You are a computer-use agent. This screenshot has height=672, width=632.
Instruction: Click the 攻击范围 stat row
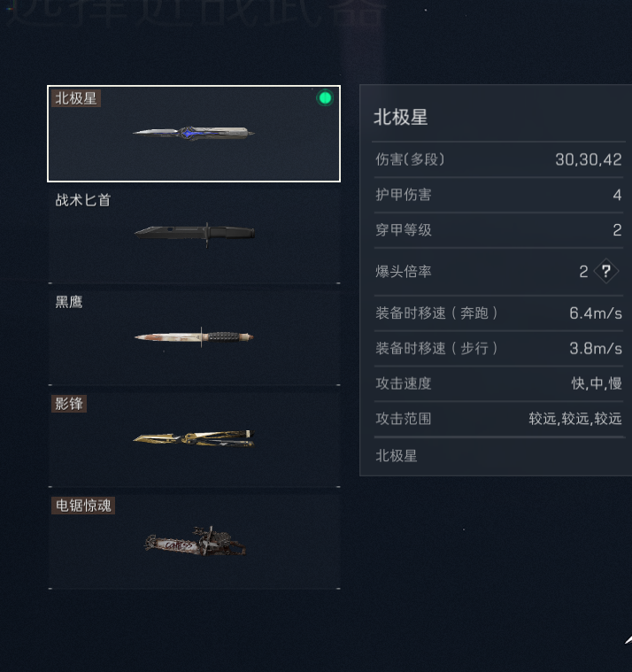pyautogui.click(x=498, y=419)
